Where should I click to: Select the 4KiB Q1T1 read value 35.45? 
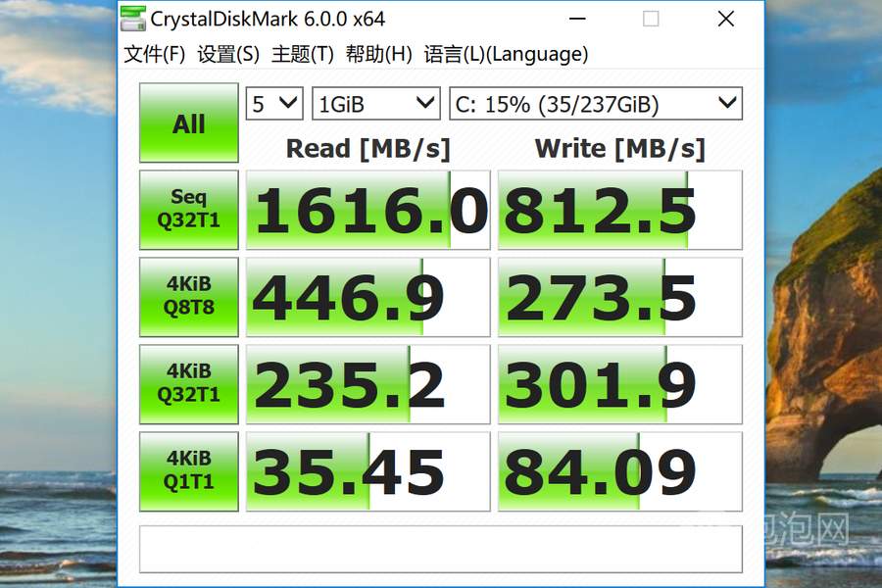pyautogui.click(x=367, y=471)
